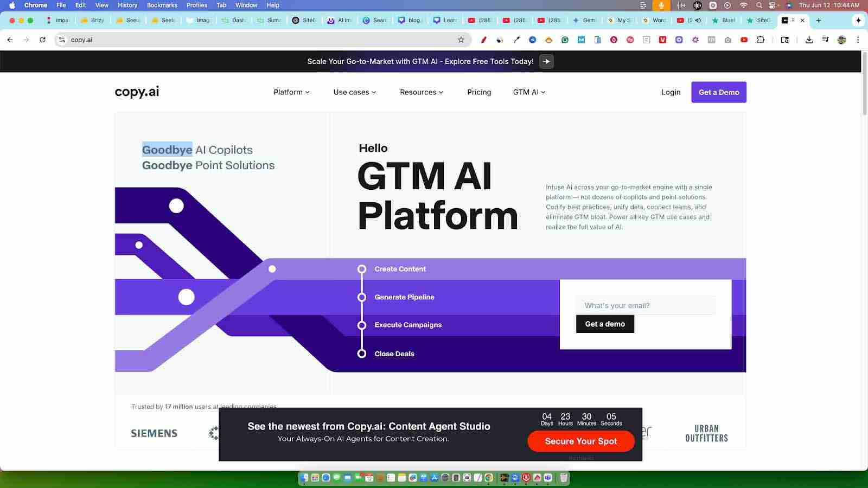This screenshot has height=488, width=868.
Task: Open the Profiles menu
Action: tap(197, 5)
